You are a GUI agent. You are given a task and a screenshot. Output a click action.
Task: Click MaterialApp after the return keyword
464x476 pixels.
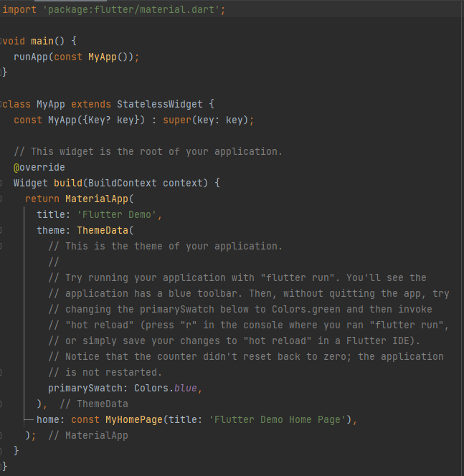coord(97,199)
